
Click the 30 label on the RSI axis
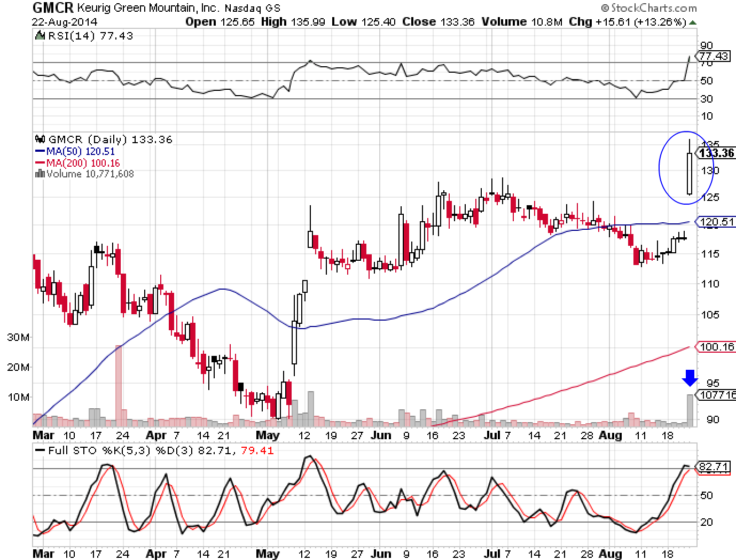(706, 99)
